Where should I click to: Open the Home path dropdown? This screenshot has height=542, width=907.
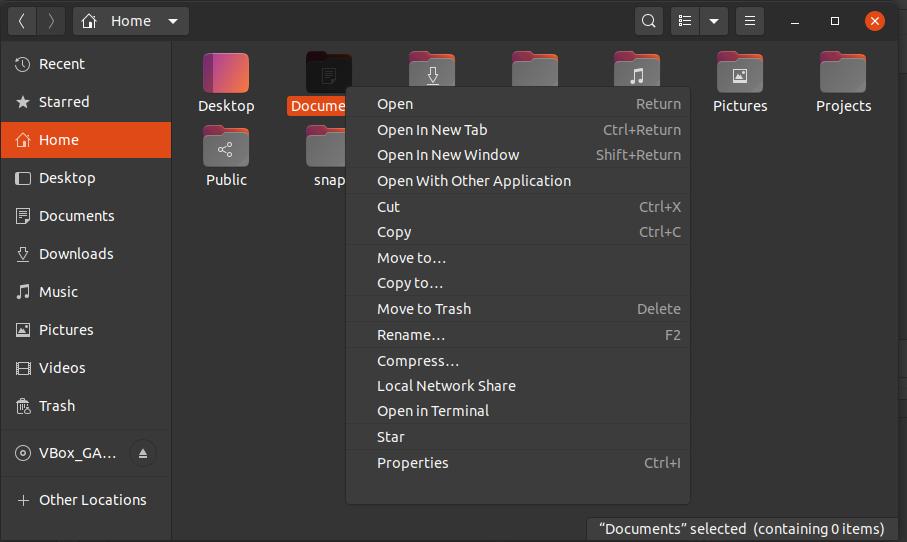pos(131,21)
